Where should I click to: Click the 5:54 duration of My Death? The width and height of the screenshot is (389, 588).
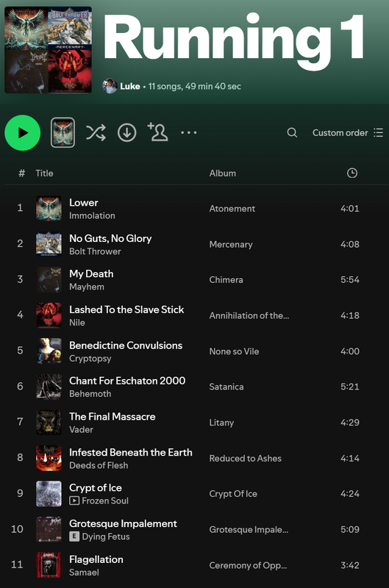pyautogui.click(x=349, y=280)
